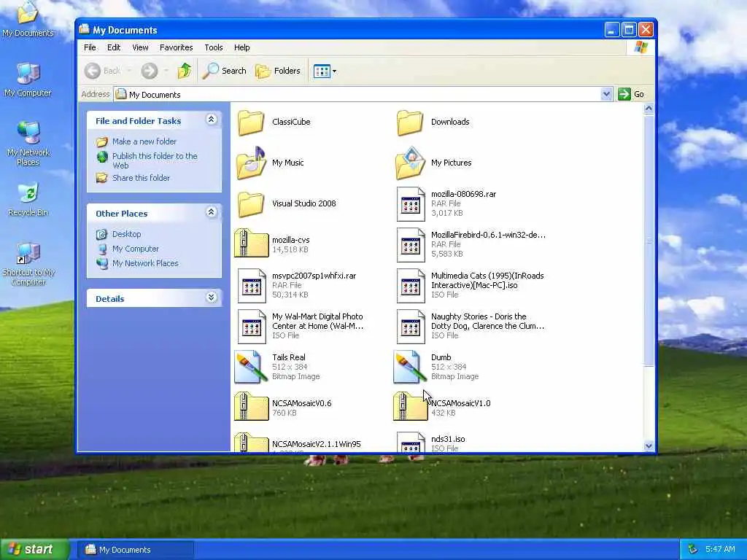Select the Visual Studio 2008 folder icon
Image resolution: width=747 pixels, height=560 pixels.
251,204
